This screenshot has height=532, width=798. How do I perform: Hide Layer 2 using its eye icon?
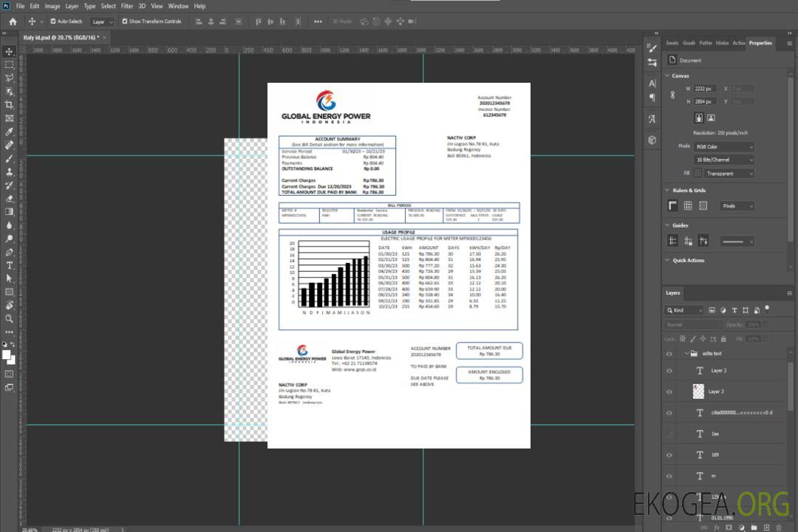[669, 371]
